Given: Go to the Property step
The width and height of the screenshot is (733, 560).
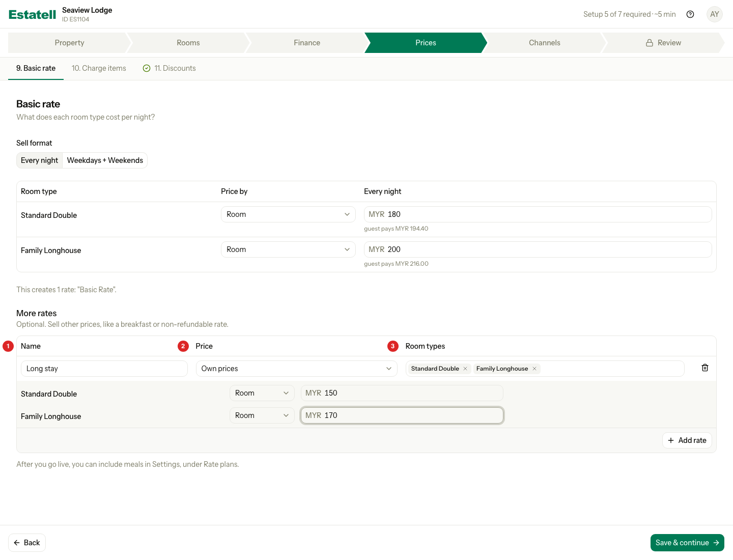Looking at the screenshot, I should coord(69,43).
